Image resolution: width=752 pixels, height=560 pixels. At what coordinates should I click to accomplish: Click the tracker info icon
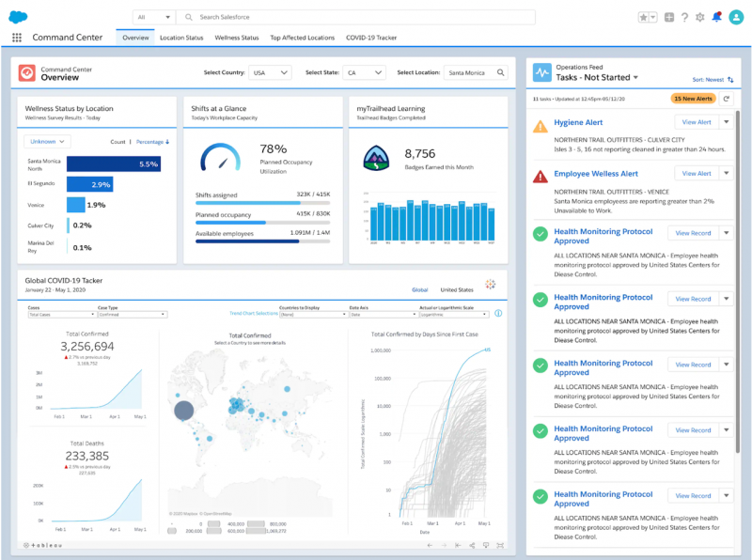pos(498,314)
